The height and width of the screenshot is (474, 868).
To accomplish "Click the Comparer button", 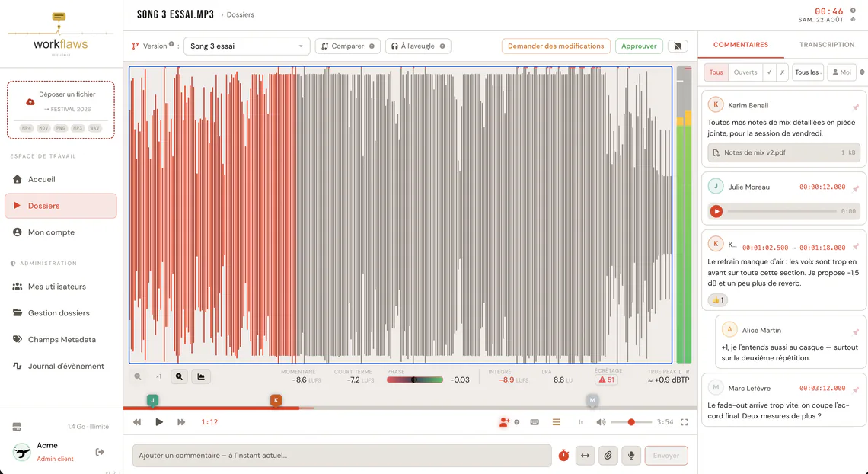I will [x=348, y=46].
